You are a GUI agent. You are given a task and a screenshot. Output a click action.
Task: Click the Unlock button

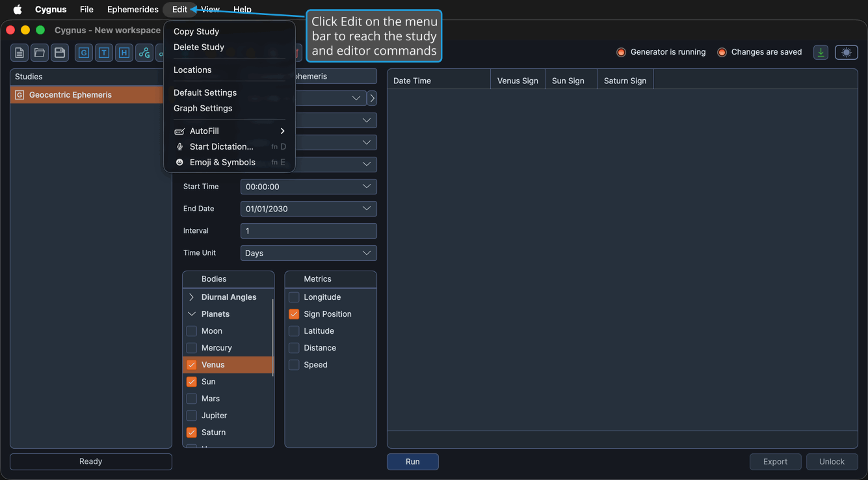point(832,462)
